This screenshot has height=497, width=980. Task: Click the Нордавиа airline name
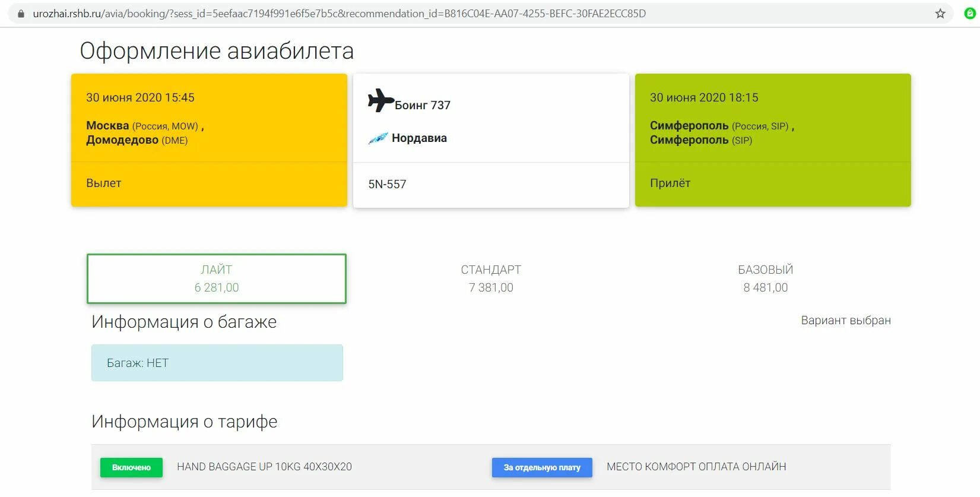click(419, 138)
